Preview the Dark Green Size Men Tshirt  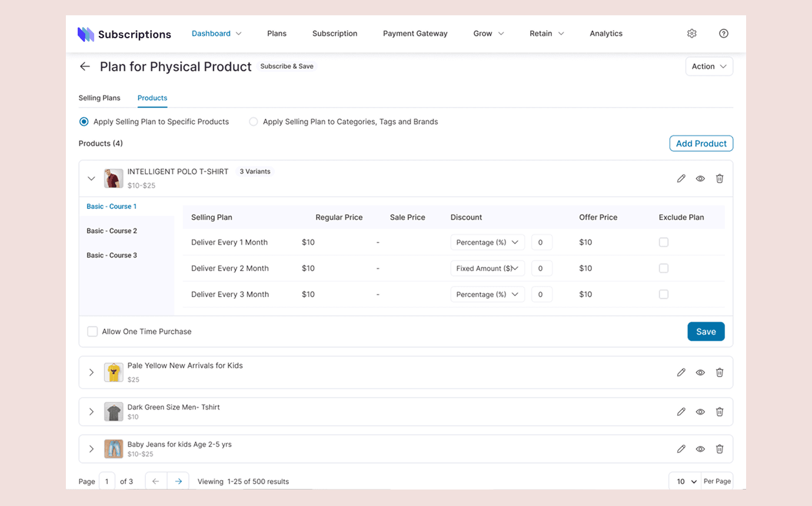tap(700, 412)
